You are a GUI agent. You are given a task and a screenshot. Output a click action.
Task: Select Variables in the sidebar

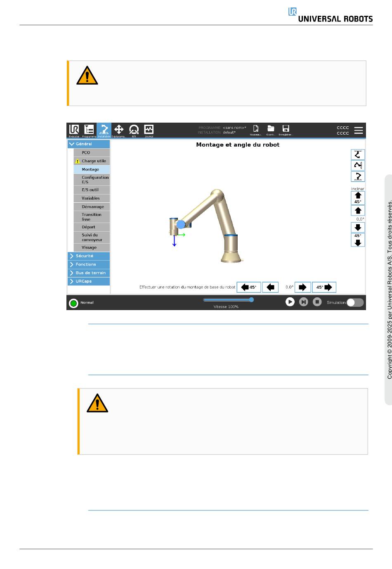pos(92,198)
